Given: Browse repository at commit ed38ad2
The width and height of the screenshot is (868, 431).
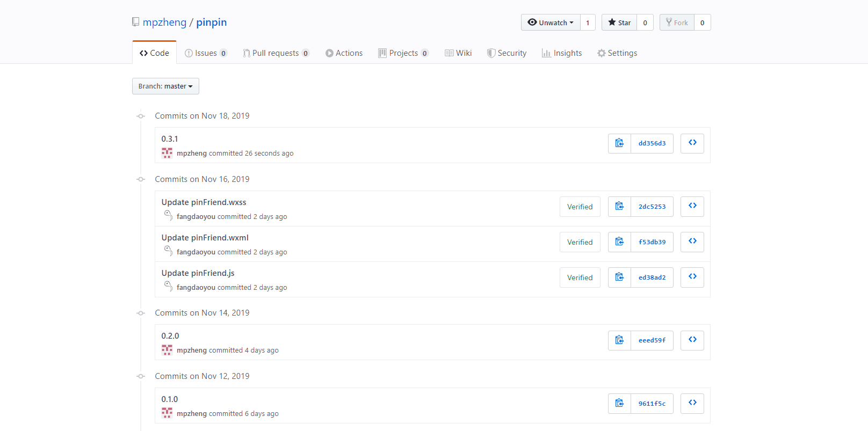Looking at the screenshot, I should point(692,277).
